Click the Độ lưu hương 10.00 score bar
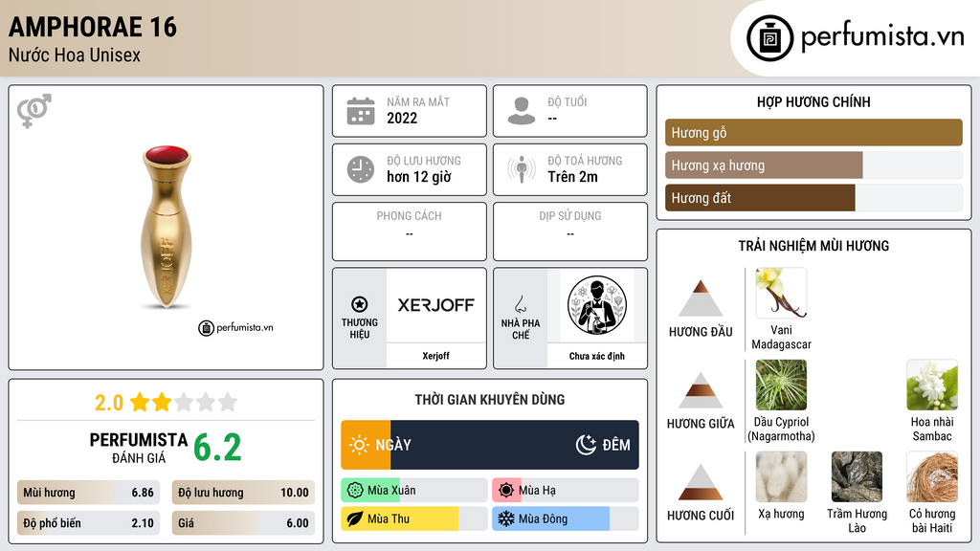This screenshot has width=980, height=551. 243,493
